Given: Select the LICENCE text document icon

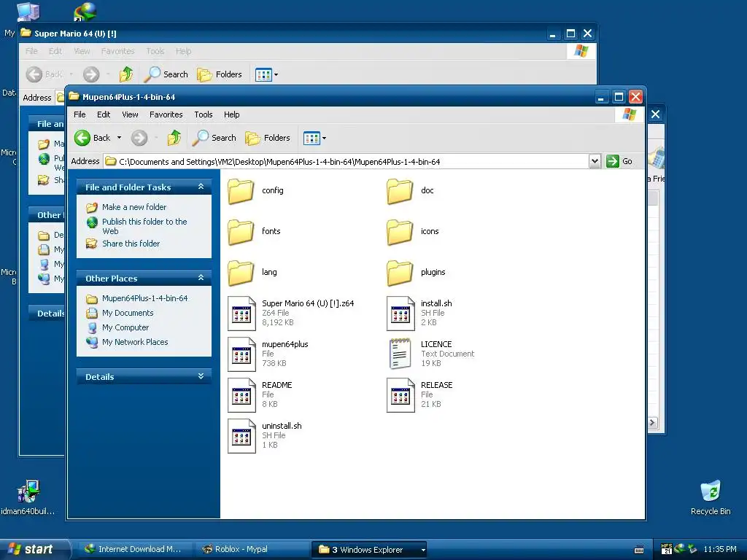Looking at the screenshot, I should (x=400, y=354).
